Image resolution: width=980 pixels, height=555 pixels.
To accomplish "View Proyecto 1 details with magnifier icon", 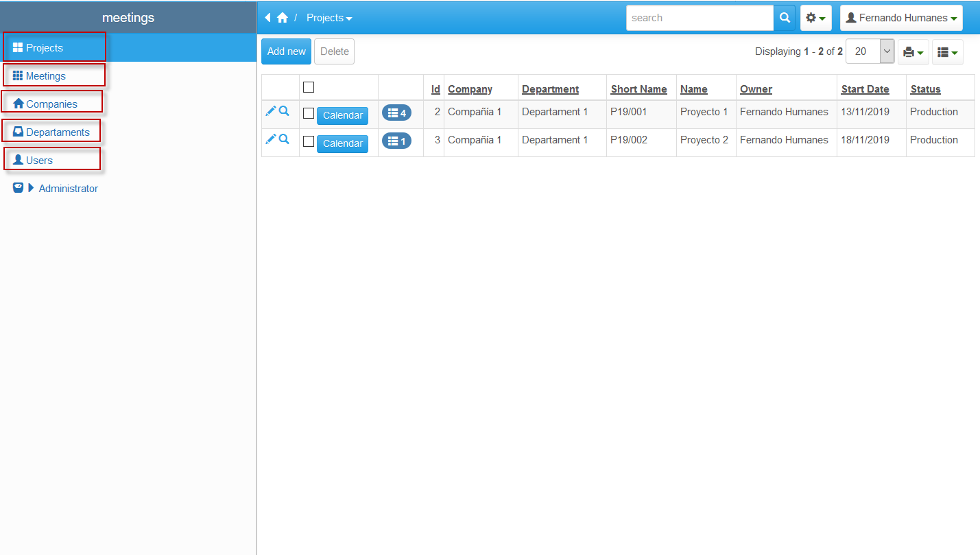I will click(x=284, y=111).
